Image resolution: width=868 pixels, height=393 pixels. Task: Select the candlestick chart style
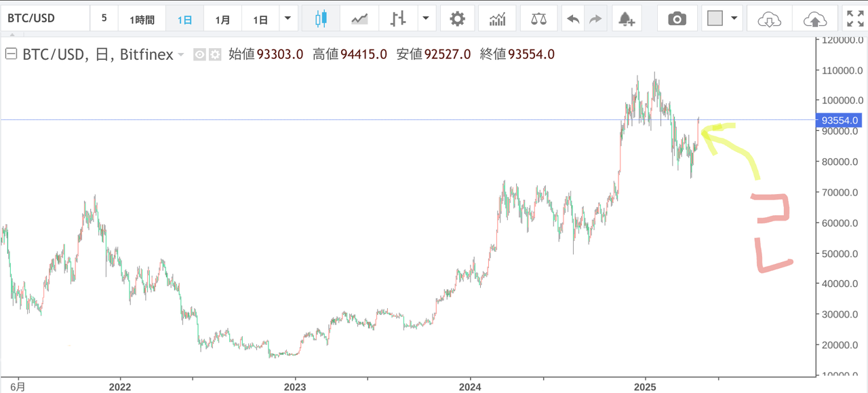click(321, 19)
